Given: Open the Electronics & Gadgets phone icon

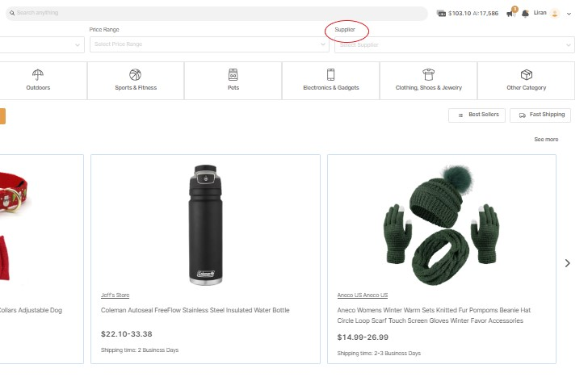Looking at the screenshot, I should pos(330,74).
